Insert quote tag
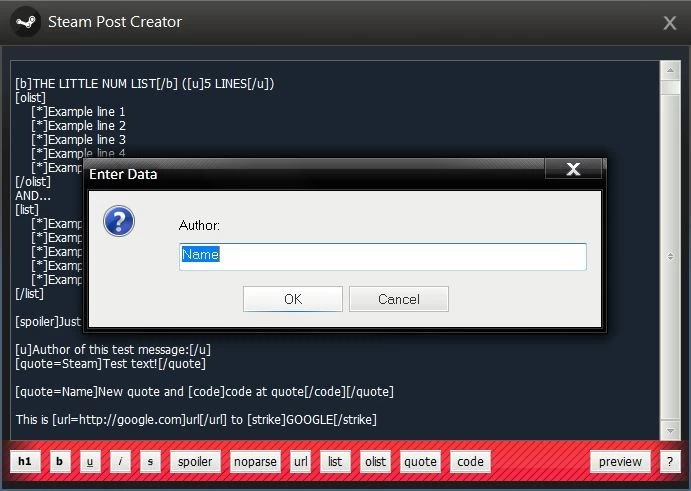Viewport: 691px width, 491px height. coord(420,461)
